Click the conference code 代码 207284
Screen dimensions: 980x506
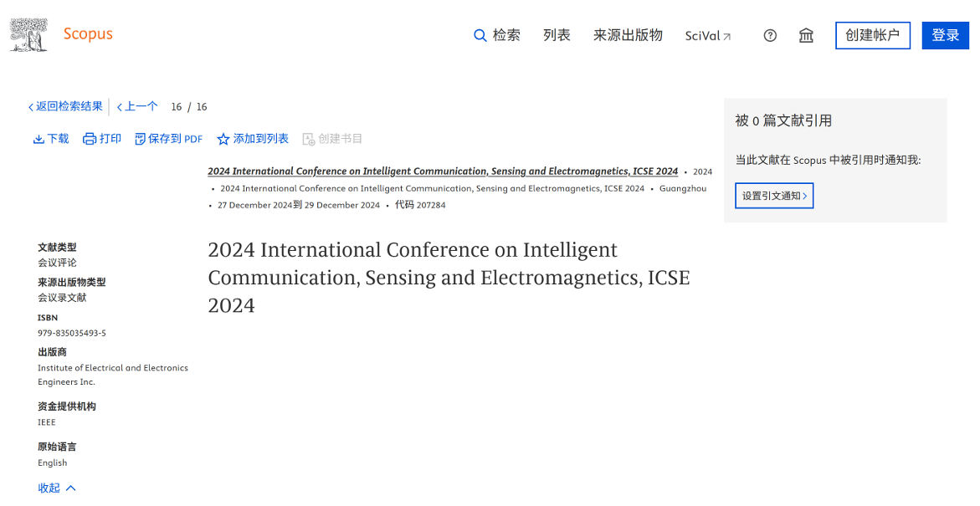pyautogui.click(x=420, y=205)
